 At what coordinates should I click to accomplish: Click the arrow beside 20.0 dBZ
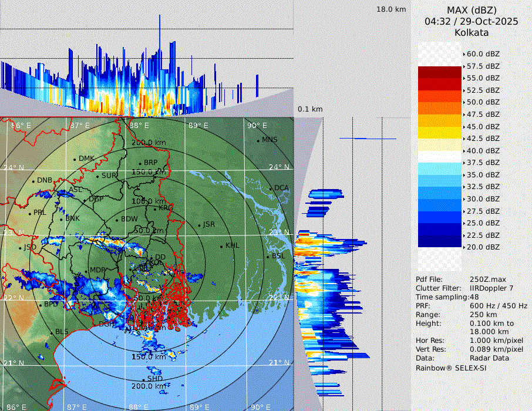click(x=464, y=247)
